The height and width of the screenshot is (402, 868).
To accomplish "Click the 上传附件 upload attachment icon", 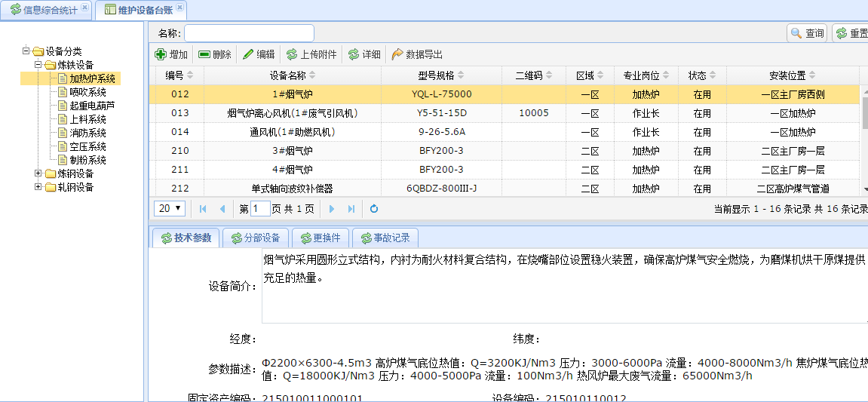I will tap(292, 54).
